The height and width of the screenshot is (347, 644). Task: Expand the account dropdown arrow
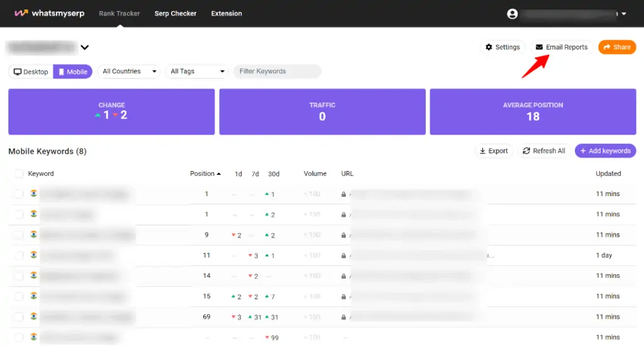(x=624, y=14)
